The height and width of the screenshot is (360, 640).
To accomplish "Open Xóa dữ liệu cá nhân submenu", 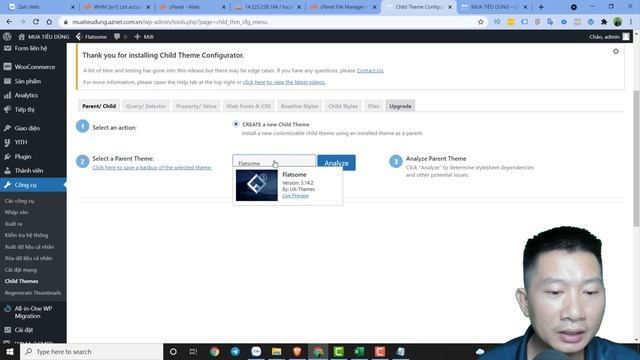I will (x=28, y=258).
